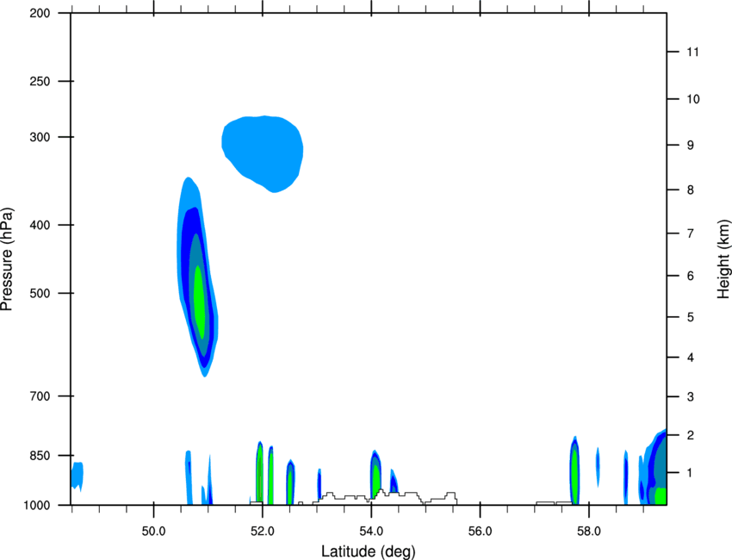Click latitude label 54.0

(x=371, y=532)
